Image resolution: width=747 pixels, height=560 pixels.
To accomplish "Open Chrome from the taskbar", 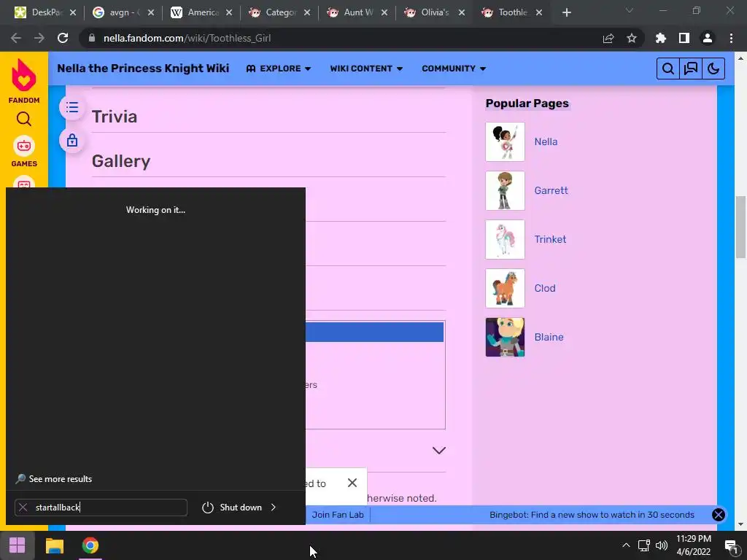I will pyautogui.click(x=90, y=545).
